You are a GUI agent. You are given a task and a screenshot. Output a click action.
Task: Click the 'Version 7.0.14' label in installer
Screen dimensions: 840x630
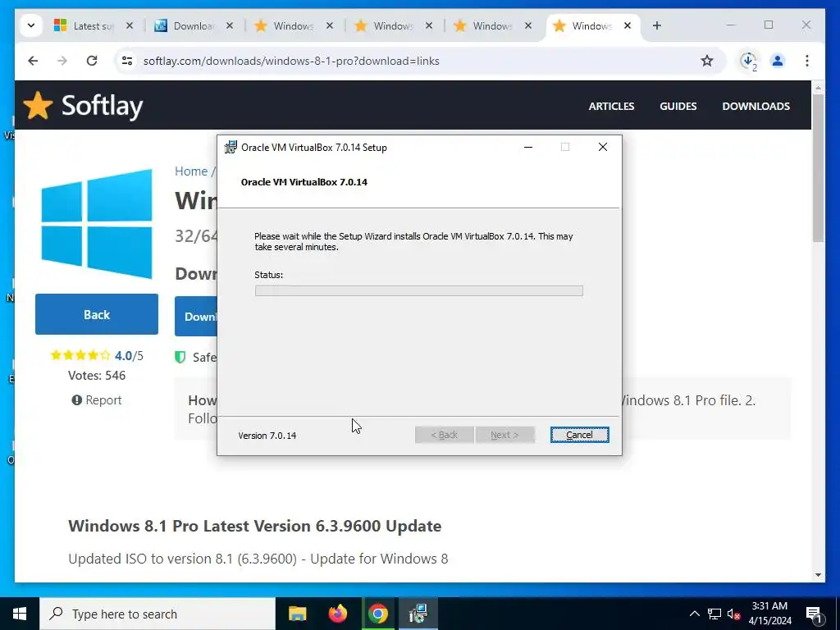[x=267, y=436]
